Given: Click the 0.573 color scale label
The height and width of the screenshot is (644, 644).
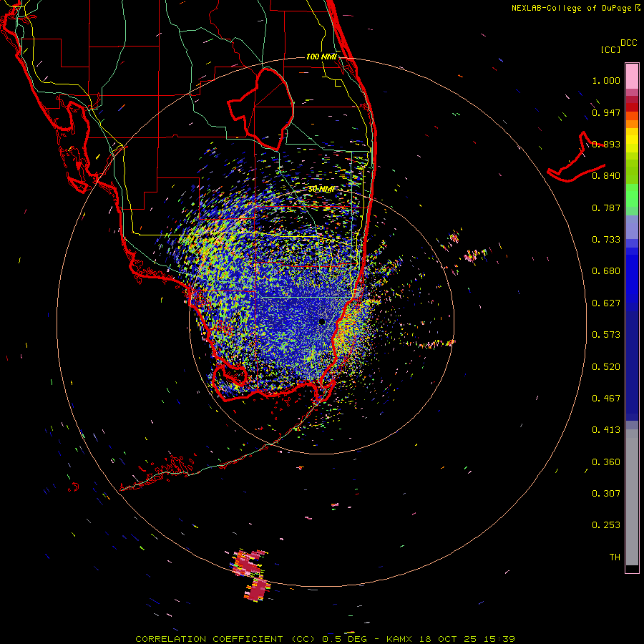Looking at the screenshot, I should click(606, 335).
